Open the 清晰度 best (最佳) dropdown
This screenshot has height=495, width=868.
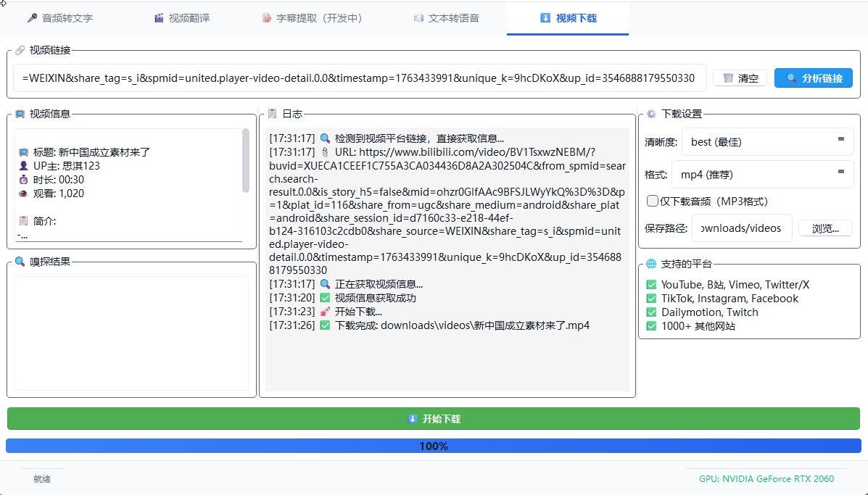768,142
